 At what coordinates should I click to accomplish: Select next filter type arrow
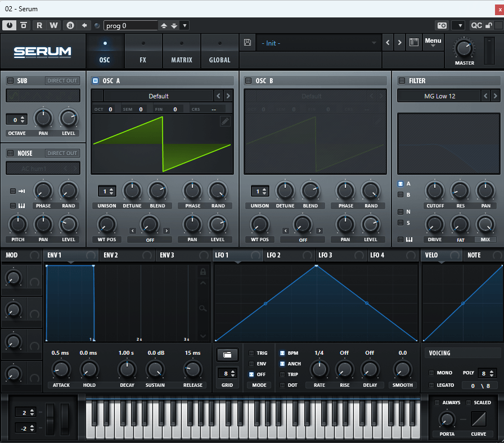[x=496, y=96]
